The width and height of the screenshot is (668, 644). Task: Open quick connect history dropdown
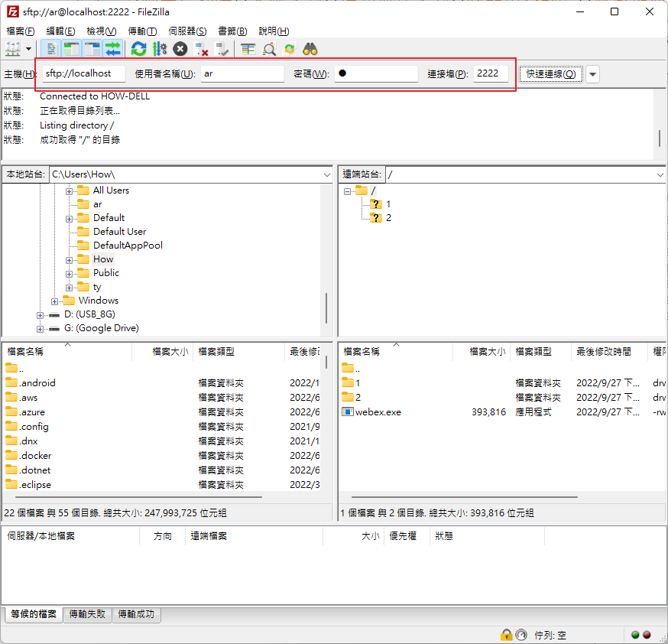(592, 74)
